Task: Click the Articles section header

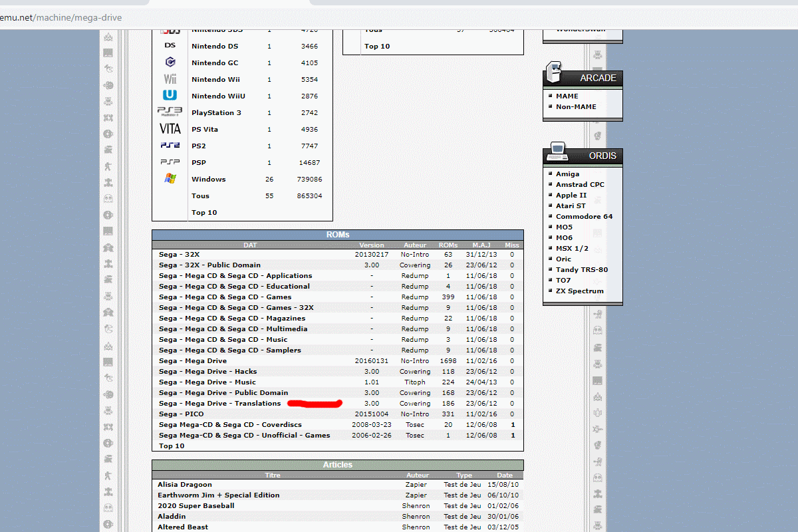Action: pyautogui.click(x=338, y=465)
